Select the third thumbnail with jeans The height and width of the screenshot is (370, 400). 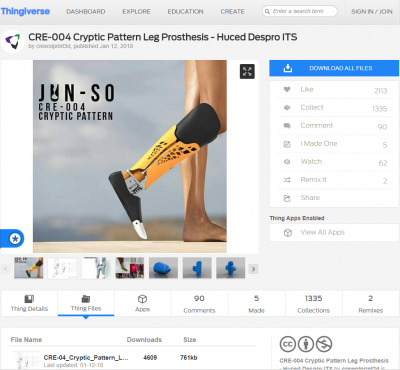(96, 268)
